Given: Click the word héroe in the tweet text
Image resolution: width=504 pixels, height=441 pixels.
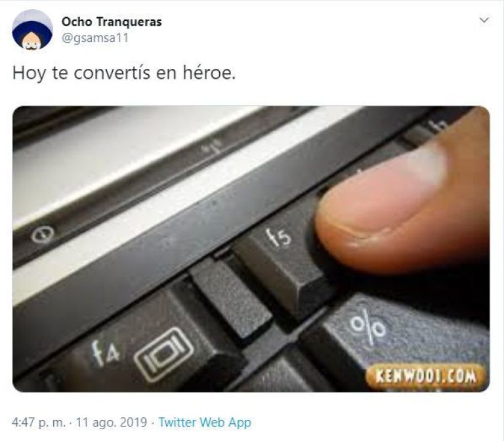Looking at the screenshot, I should tap(209, 73).
